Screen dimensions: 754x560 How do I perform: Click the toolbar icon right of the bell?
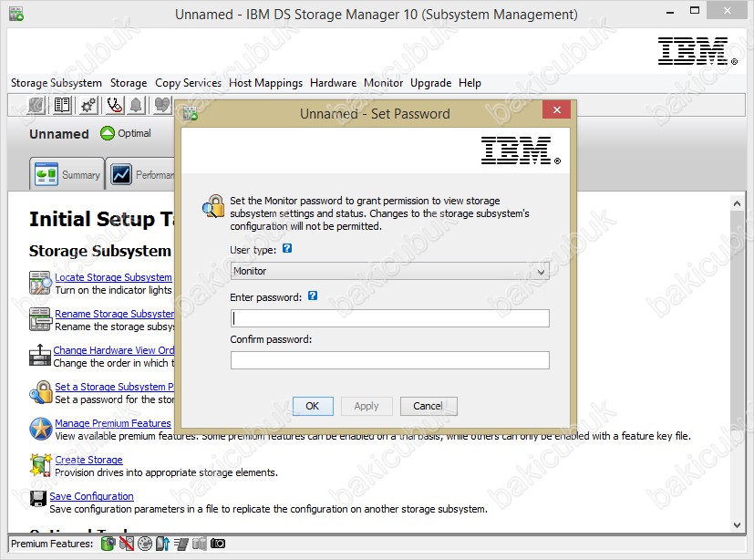tap(162, 105)
